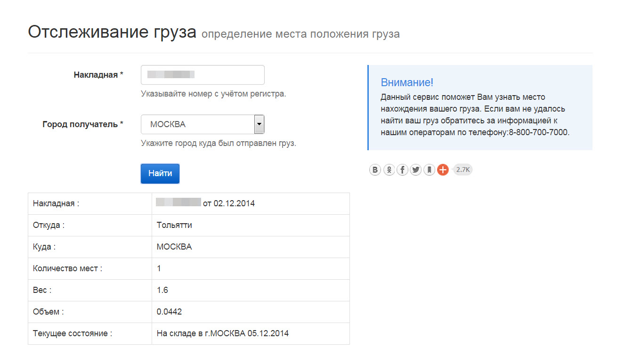Click the Отслеживание груза page heading
Viewport: 625px width, 364px height.
pos(112,32)
